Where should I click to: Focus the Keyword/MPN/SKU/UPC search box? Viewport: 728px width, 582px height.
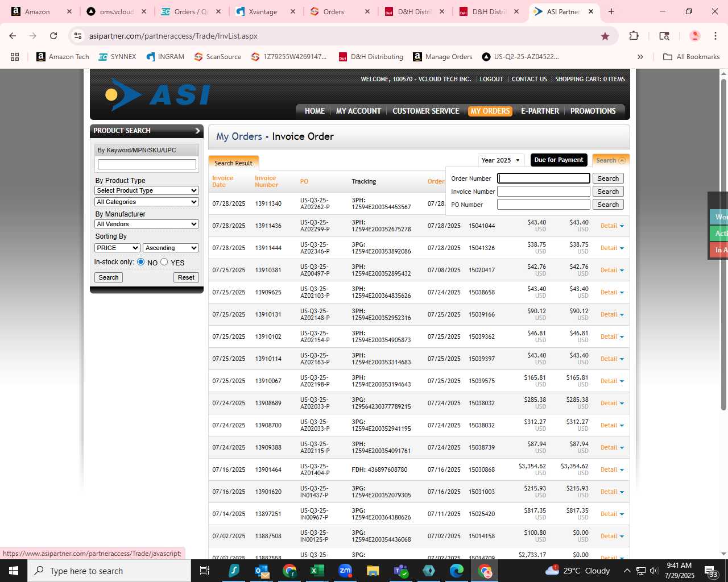(147, 164)
